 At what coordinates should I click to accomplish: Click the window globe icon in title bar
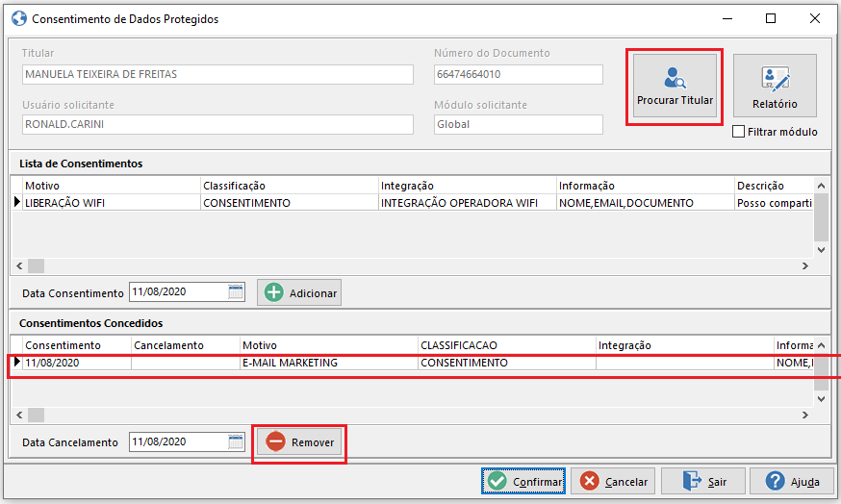point(19,19)
